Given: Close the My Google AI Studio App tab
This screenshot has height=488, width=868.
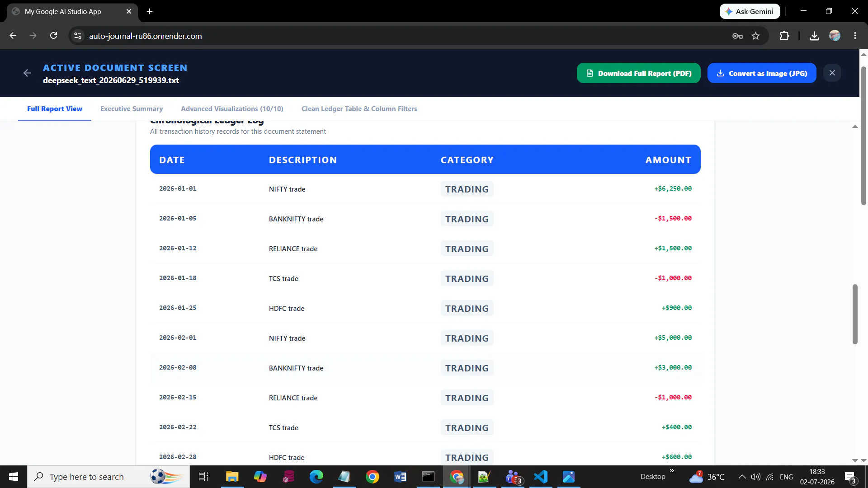Looking at the screenshot, I should coord(129,11).
